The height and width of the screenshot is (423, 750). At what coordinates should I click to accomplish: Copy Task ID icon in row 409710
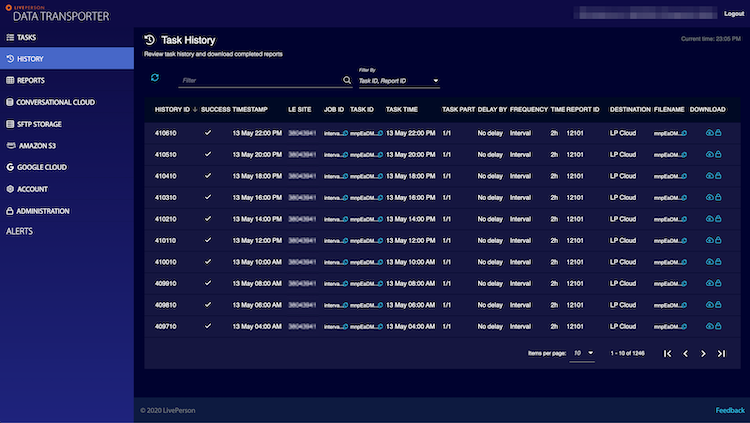380,327
